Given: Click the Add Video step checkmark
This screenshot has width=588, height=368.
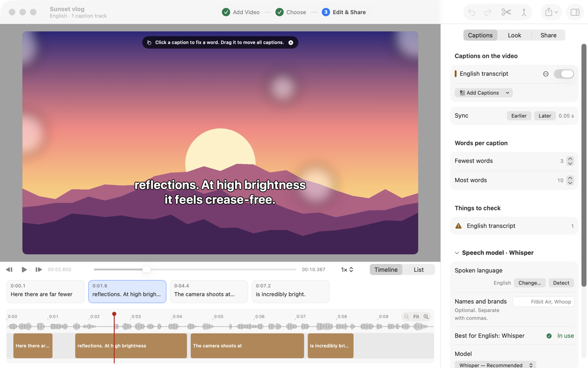Looking at the screenshot, I should [x=226, y=12].
